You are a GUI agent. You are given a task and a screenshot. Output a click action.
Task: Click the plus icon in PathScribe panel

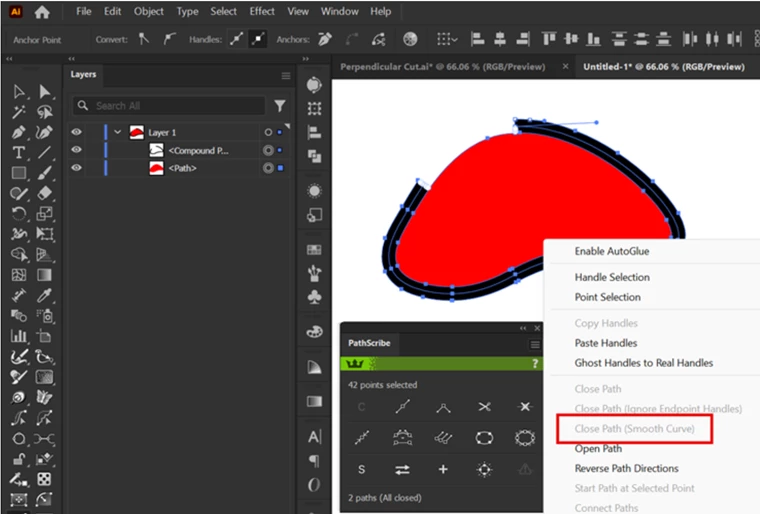tap(443, 469)
